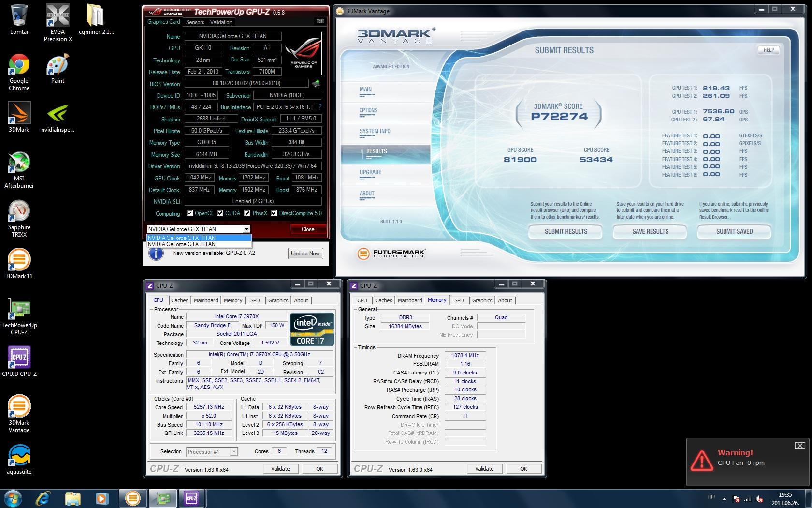
Task: Switch to GPU-Z taskbar button
Action: [x=162, y=498]
